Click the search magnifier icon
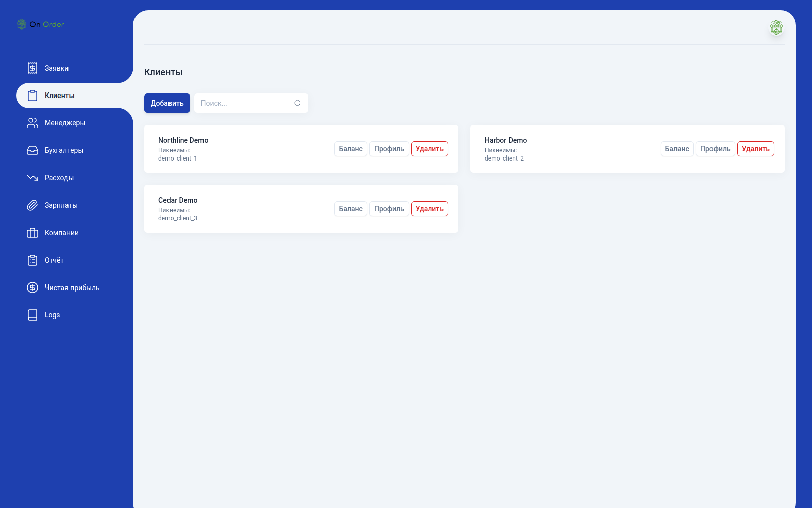Image resolution: width=812 pixels, height=508 pixels. 298,103
